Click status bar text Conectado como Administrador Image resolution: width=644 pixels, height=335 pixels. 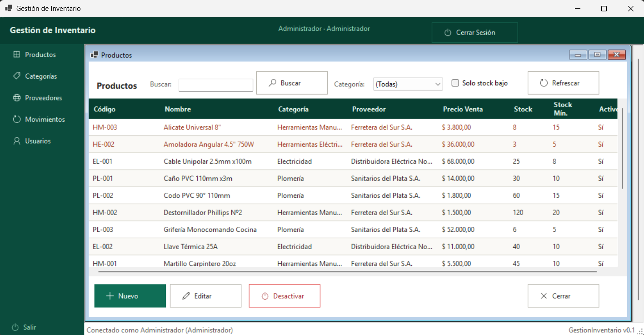tap(160, 330)
